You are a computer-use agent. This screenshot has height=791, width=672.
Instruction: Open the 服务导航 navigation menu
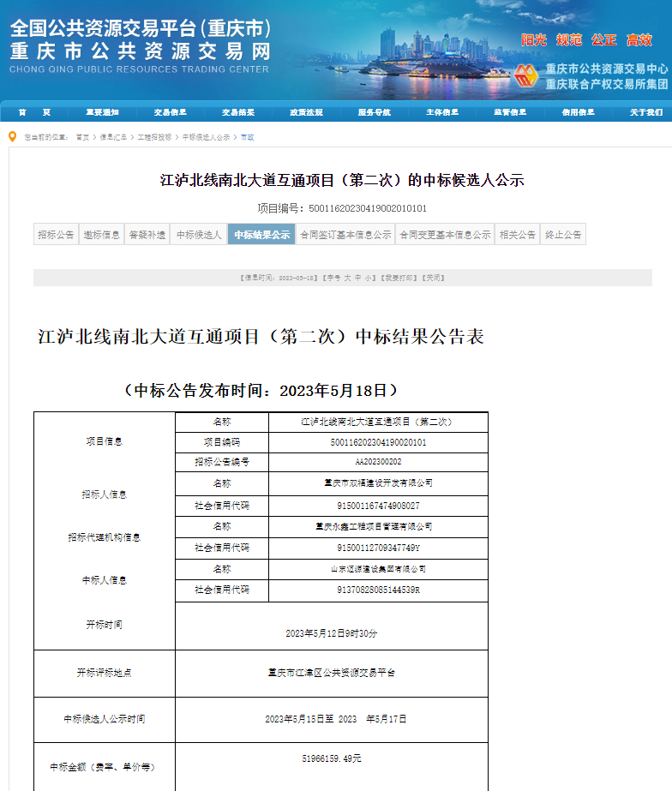375,112
